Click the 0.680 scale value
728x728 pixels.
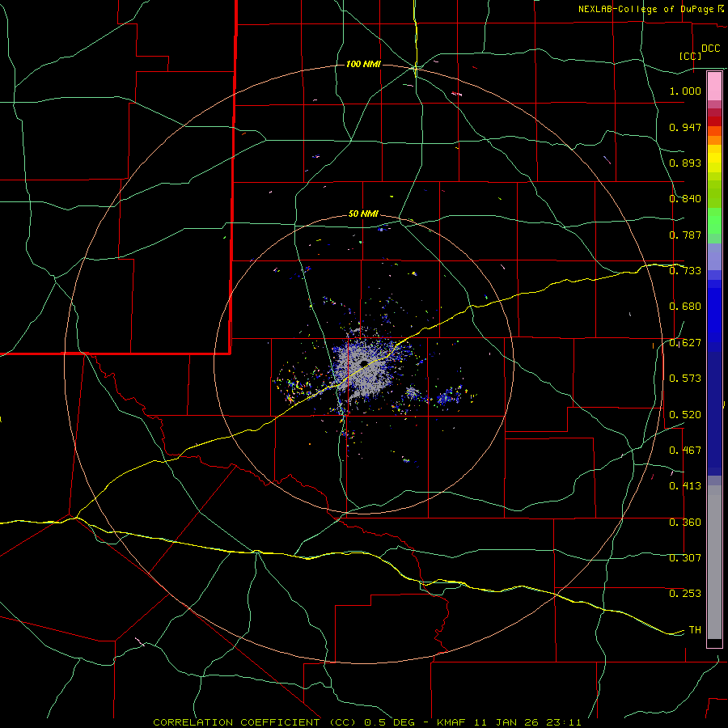(685, 307)
